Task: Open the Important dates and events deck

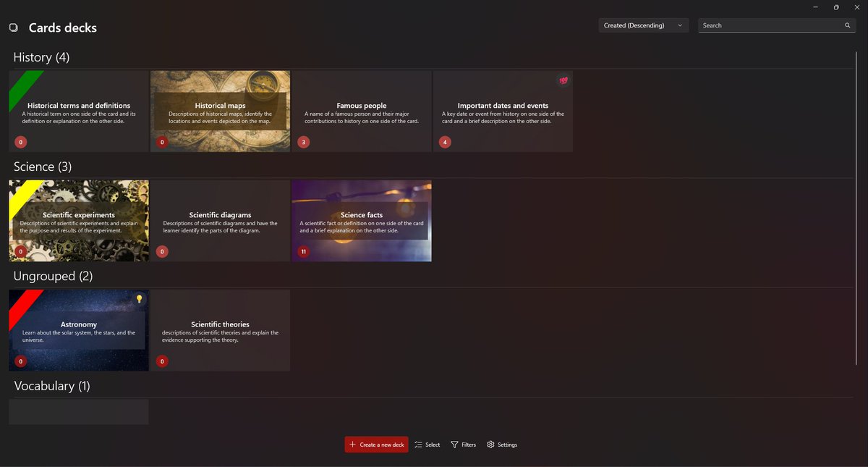Action: pos(503,112)
